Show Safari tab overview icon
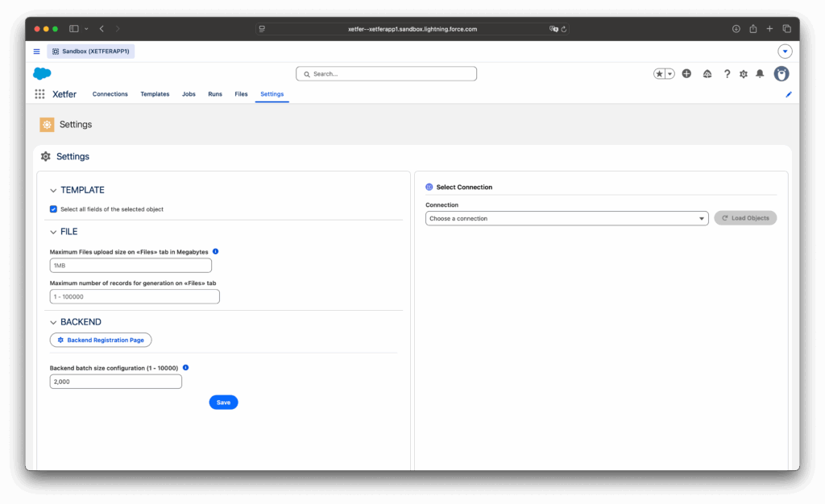The width and height of the screenshot is (825, 504). point(786,29)
